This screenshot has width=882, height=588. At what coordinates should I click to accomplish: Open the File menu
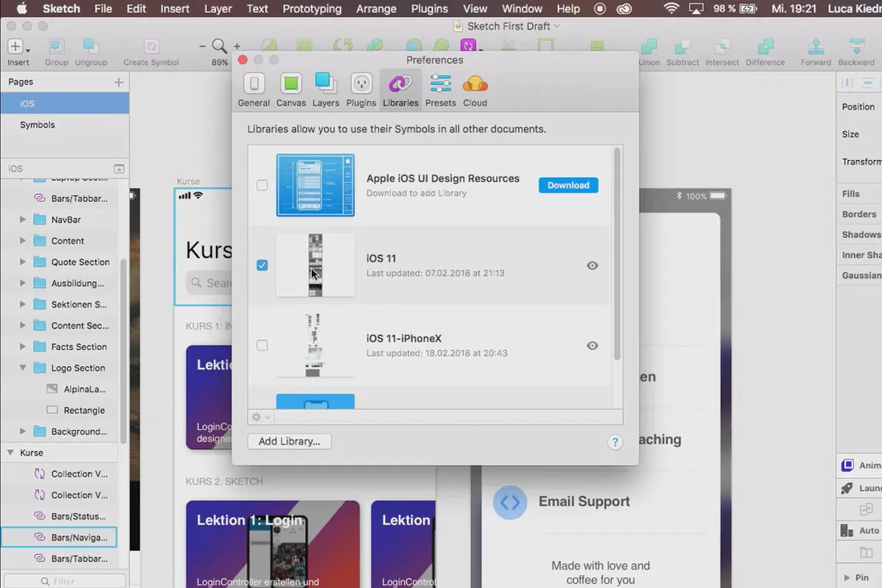pos(103,9)
